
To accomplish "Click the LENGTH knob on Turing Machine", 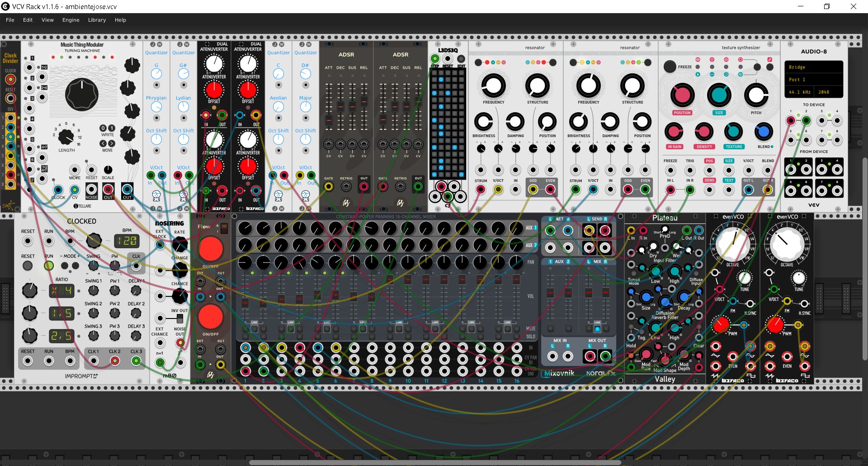I will click(66, 136).
